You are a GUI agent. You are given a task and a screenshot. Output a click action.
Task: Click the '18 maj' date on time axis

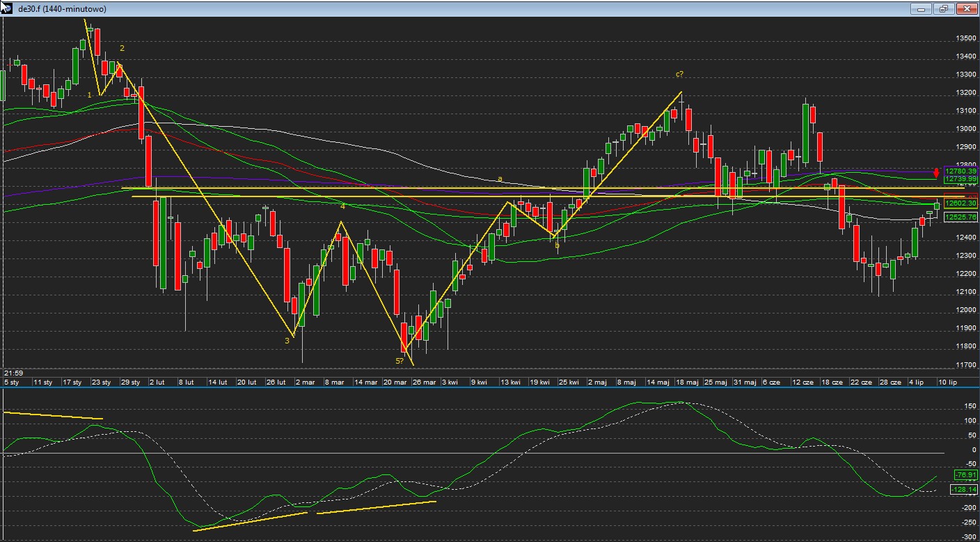coord(686,382)
